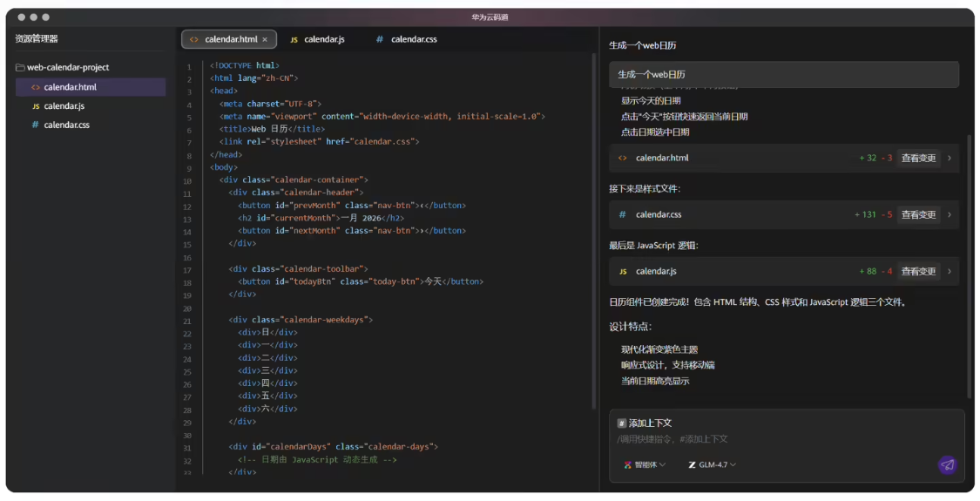Viewport: 980px width, 501px height.
Task: Click the 接下来是样式文件 text line
Action: [645, 189]
